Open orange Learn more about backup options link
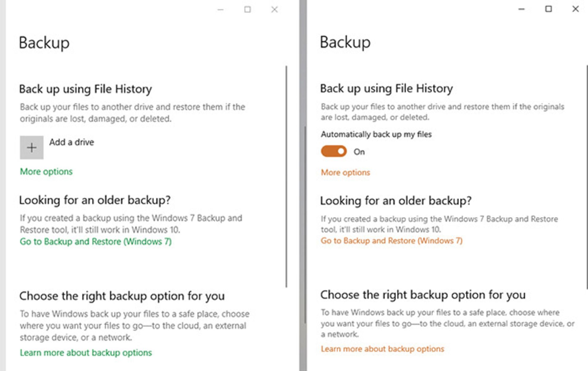 pyautogui.click(x=382, y=349)
